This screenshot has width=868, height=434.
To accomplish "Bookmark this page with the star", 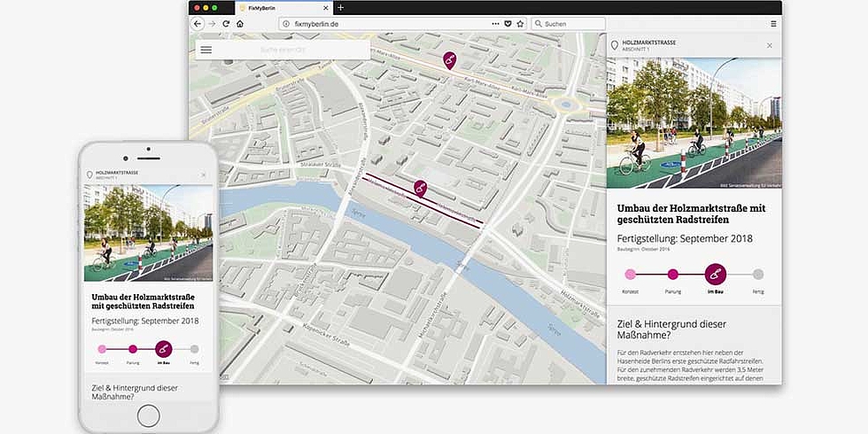I will (521, 24).
